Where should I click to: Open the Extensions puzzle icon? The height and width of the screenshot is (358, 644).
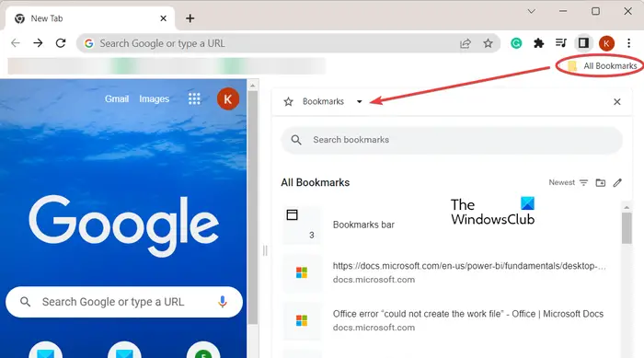coord(538,43)
